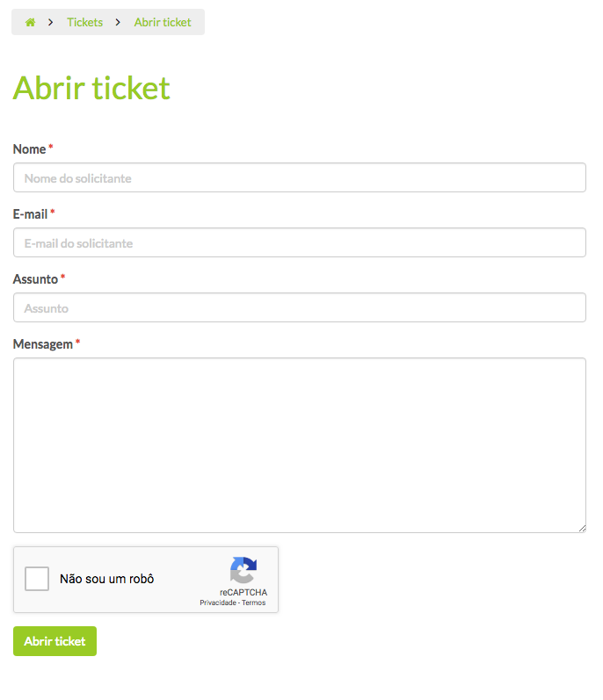
Task: Click the chevron before Abrir ticket breadcrumb
Action: (118, 22)
